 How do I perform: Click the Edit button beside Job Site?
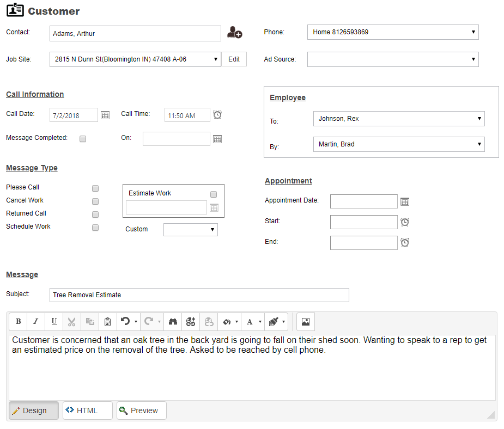tap(234, 59)
